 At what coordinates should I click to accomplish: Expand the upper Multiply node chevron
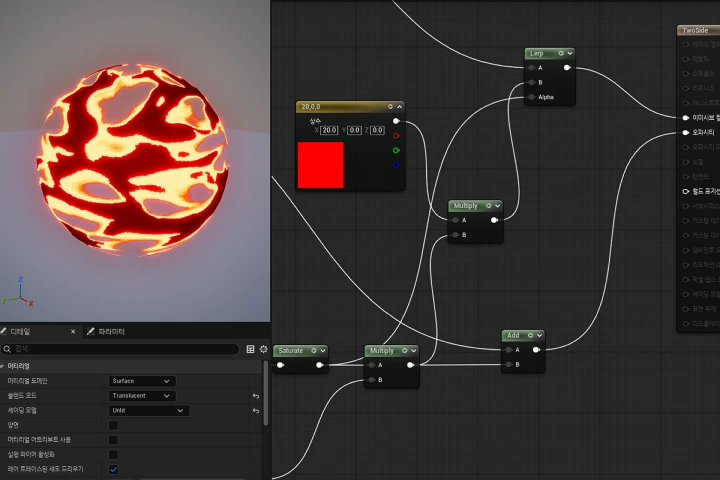[x=498, y=206]
